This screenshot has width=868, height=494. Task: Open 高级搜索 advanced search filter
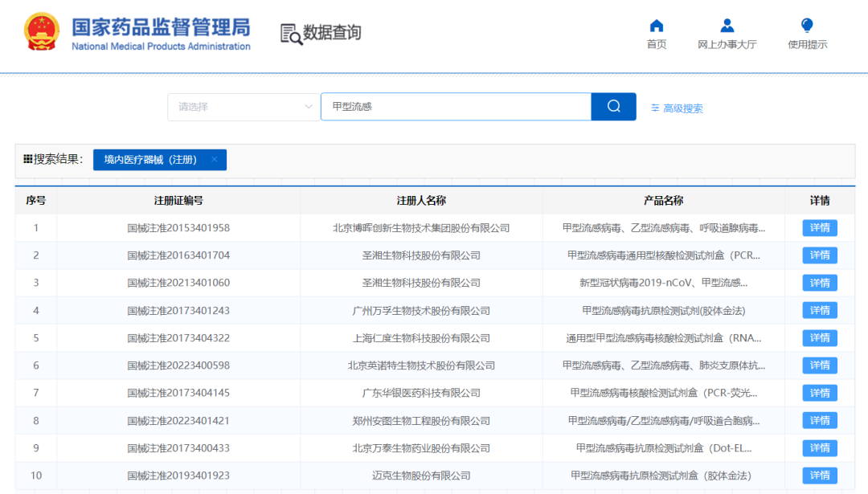coord(677,108)
